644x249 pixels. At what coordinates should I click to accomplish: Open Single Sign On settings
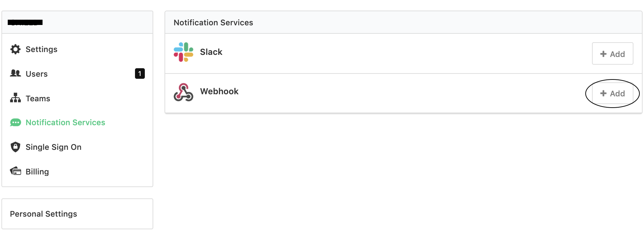(x=53, y=147)
